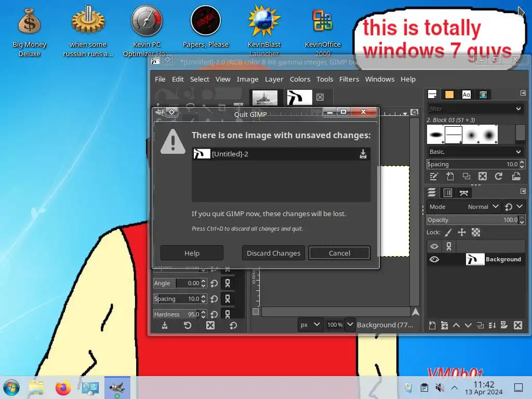Click the navigate image arrow icon
Image resolution: width=532 pixels, height=399 pixels.
tap(415, 312)
